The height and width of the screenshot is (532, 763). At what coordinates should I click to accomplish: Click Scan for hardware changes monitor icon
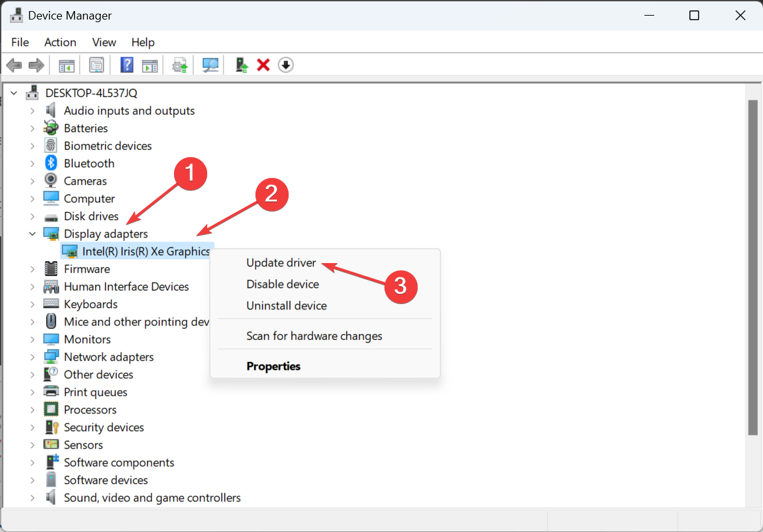click(210, 65)
